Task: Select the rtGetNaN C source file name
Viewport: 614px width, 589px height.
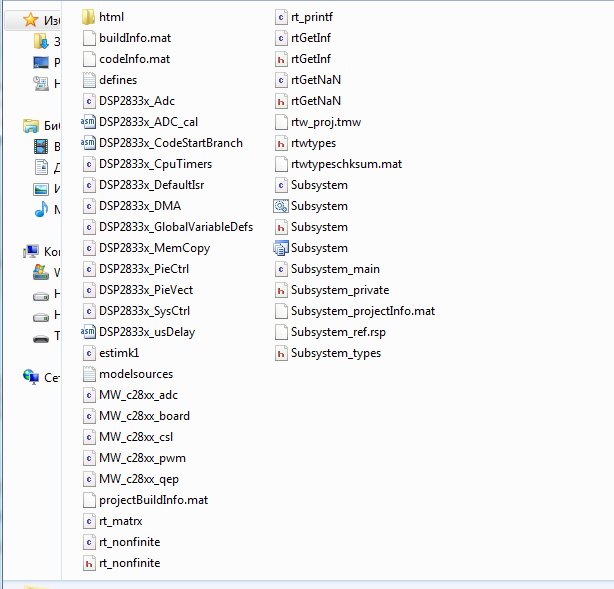Action: (316, 80)
